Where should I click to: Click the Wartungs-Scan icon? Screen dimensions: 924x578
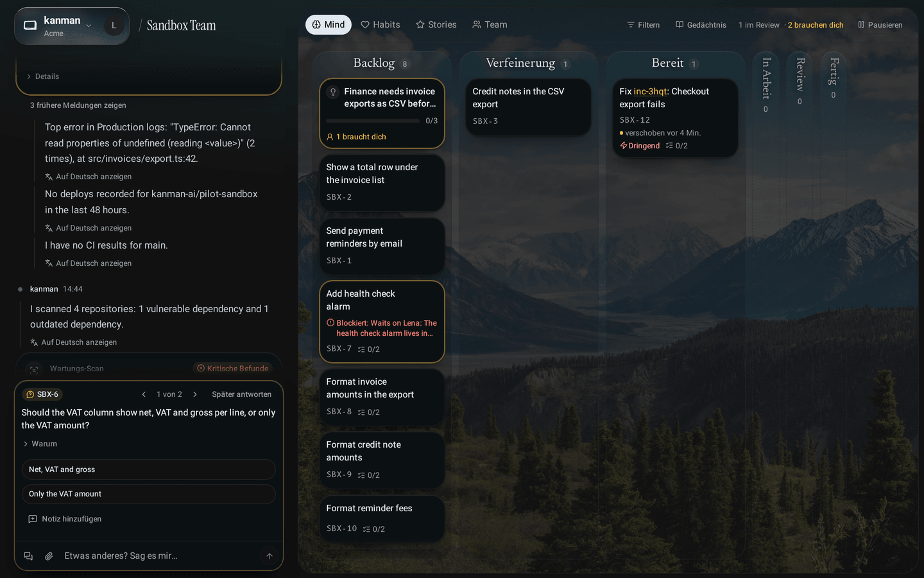pyautogui.click(x=35, y=369)
